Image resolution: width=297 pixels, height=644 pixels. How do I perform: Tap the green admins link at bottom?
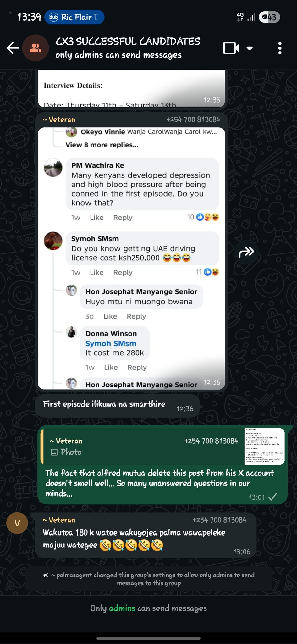pyautogui.click(x=122, y=608)
